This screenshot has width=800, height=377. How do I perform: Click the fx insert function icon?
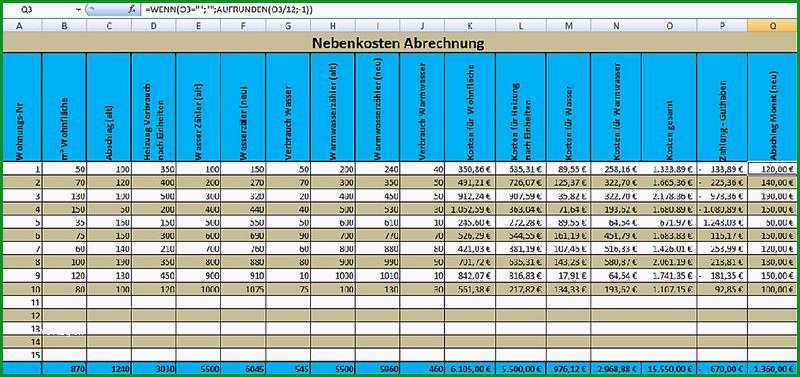132,10
